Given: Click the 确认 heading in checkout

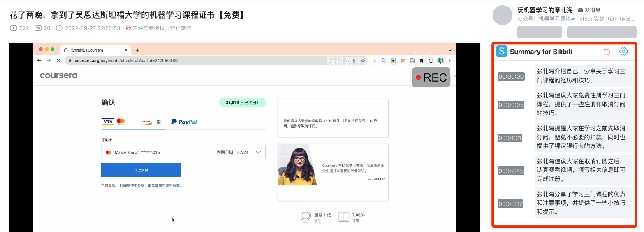Looking at the screenshot, I should (108, 103).
